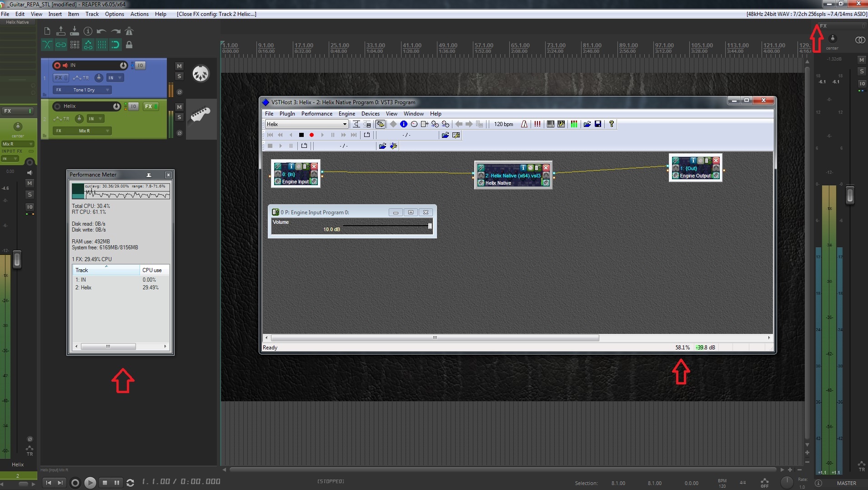Screen dimensions: 868x490
Task: Open the Actions menu in REAPER
Action: point(140,14)
